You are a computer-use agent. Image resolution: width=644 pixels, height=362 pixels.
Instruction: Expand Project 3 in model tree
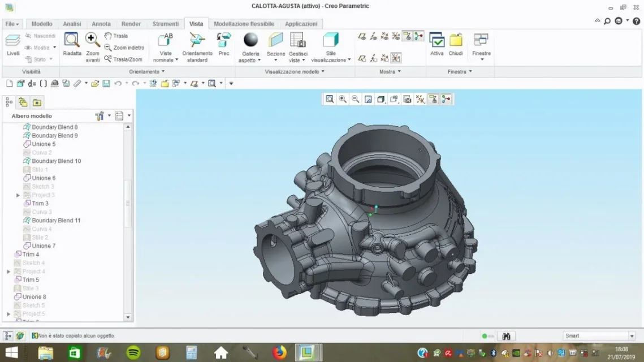click(x=18, y=195)
